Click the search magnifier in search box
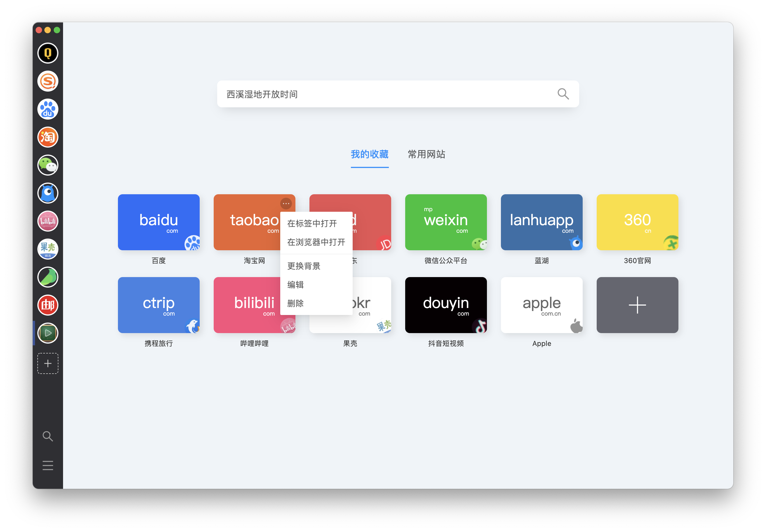Viewport: 766px width, 532px height. pos(563,94)
